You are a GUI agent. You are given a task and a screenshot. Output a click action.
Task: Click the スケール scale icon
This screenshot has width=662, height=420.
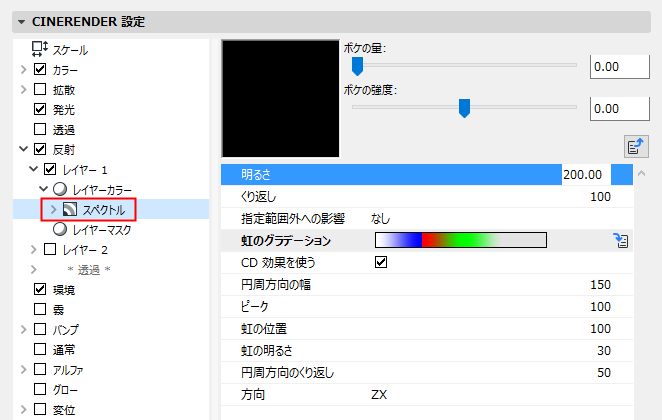click(x=40, y=49)
